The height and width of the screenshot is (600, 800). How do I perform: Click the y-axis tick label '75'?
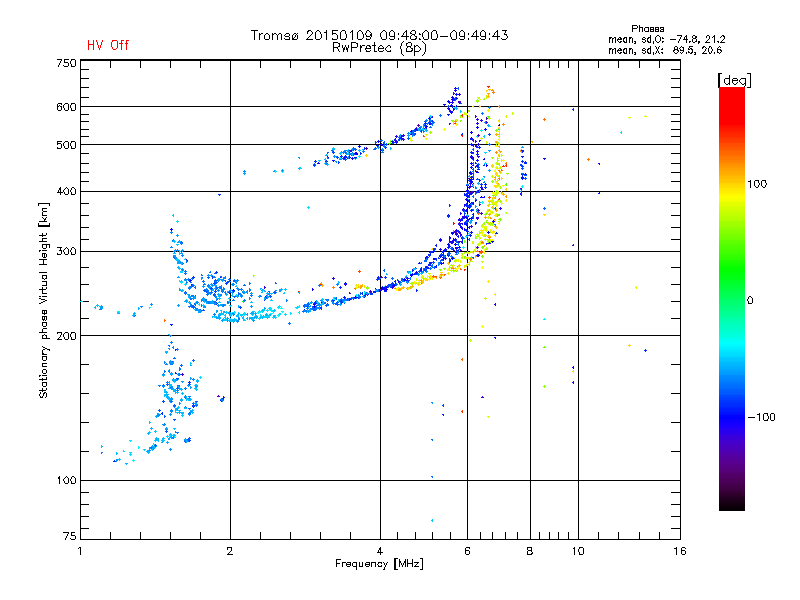tap(70, 536)
